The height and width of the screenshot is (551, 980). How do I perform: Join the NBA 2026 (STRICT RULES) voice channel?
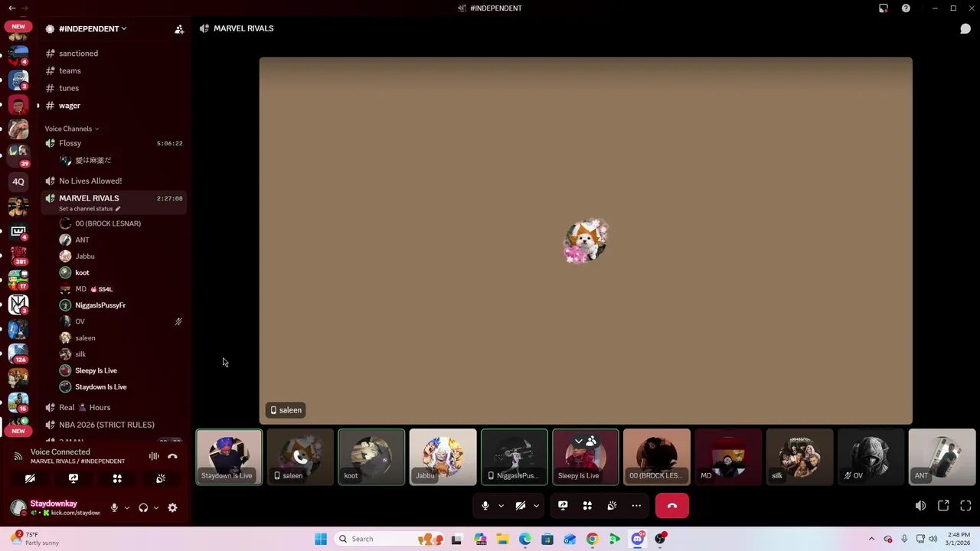[x=115, y=425]
